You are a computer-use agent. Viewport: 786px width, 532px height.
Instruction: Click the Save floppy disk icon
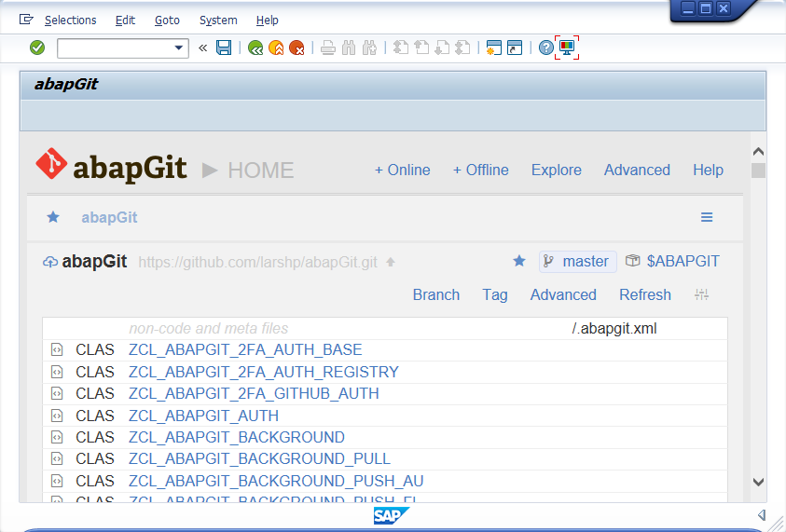pos(224,48)
